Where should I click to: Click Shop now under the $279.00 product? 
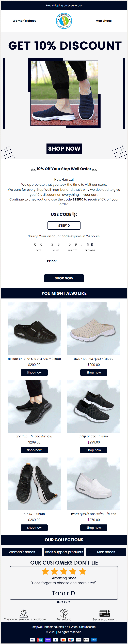(x=94, y=527)
